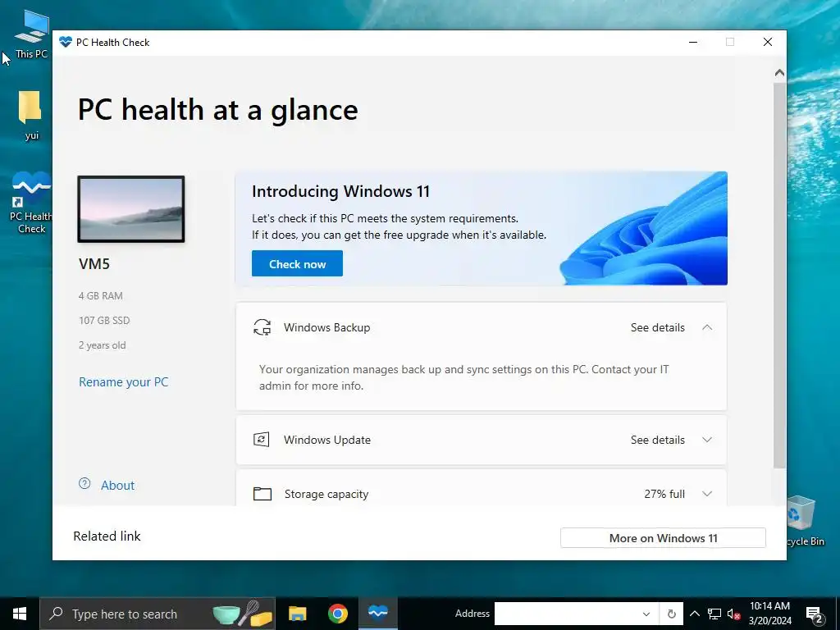This screenshot has width=840, height=630.
Task: Launch Google Chrome from taskbar
Action: 337,614
